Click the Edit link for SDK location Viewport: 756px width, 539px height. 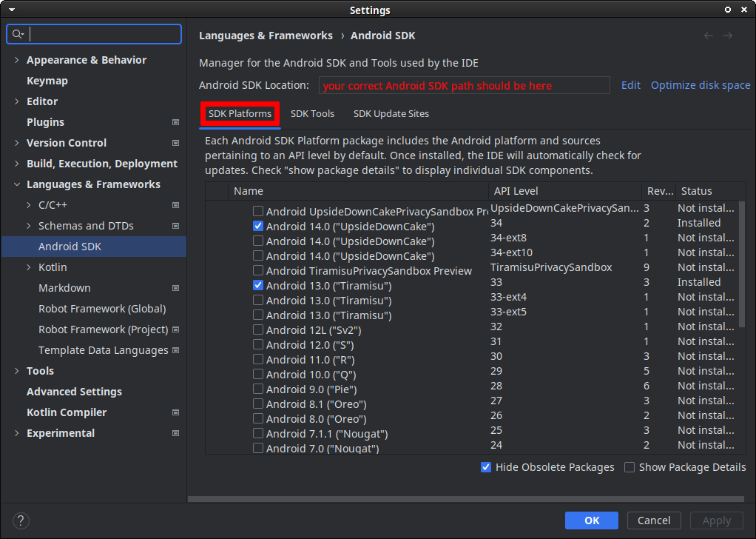(631, 85)
